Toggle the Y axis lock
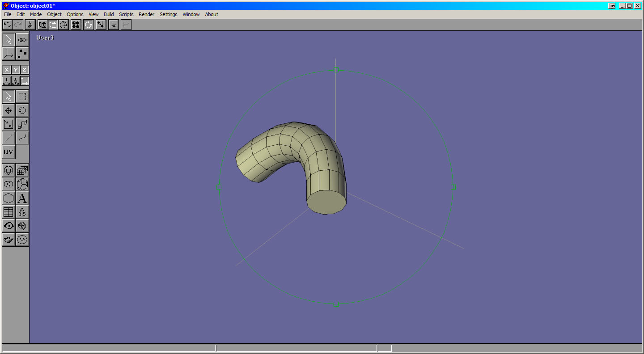644x354 pixels. pyautogui.click(x=16, y=70)
